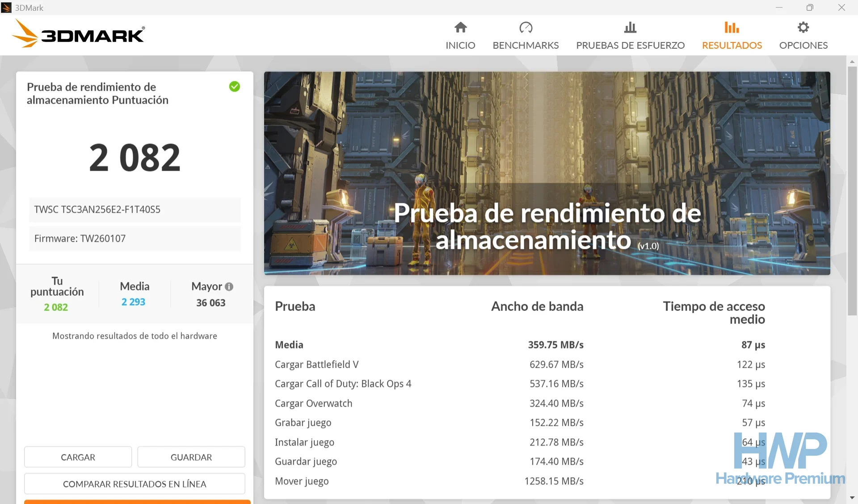
Task: Click the scrollbar down arrow
Action: (x=852, y=498)
